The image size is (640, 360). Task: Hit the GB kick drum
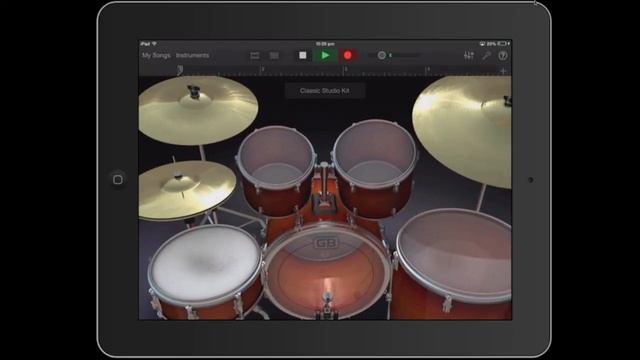click(326, 271)
